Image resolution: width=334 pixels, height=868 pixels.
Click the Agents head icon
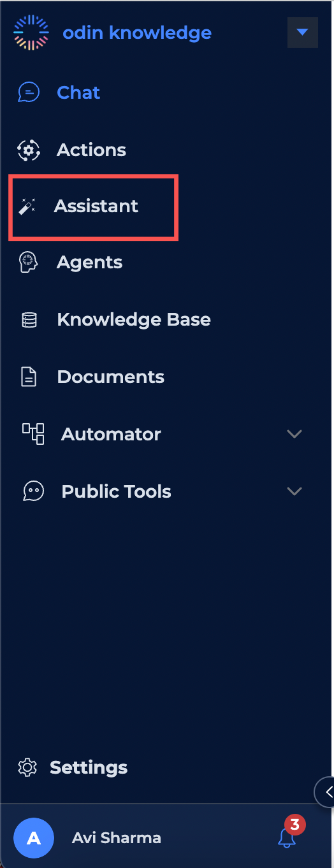28,263
